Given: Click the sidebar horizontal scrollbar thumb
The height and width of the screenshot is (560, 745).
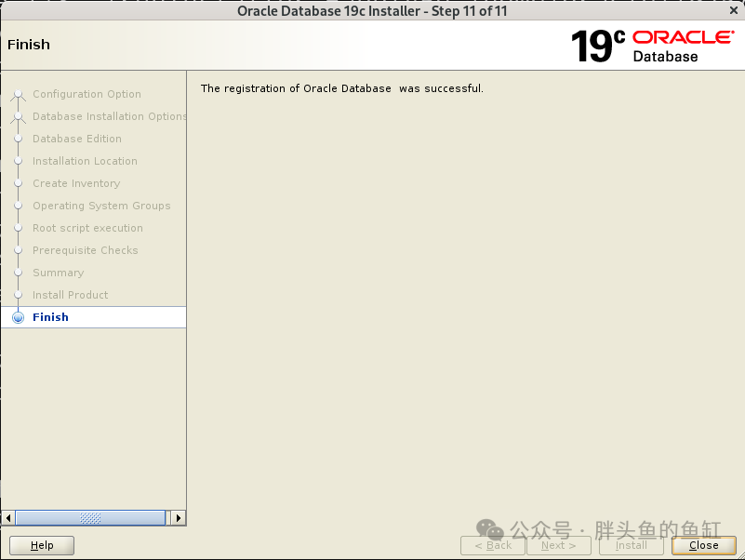Looking at the screenshot, I should click(90, 518).
